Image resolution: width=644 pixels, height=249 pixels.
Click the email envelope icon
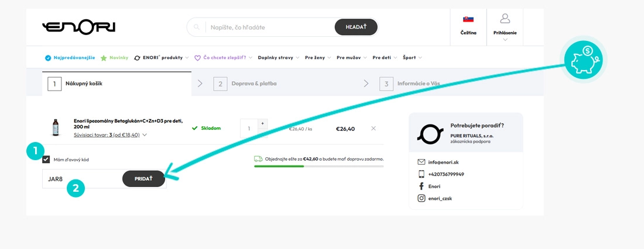coord(422,162)
